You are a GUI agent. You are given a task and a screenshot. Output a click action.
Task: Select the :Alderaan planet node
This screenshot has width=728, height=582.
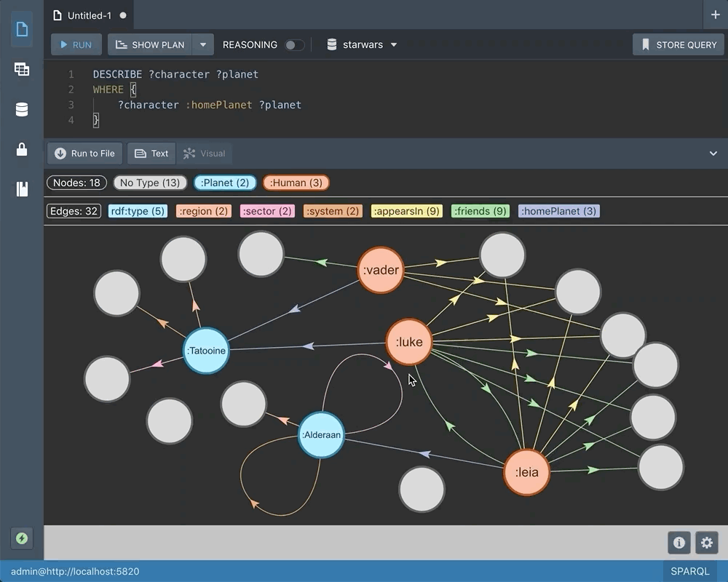tap(321, 435)
